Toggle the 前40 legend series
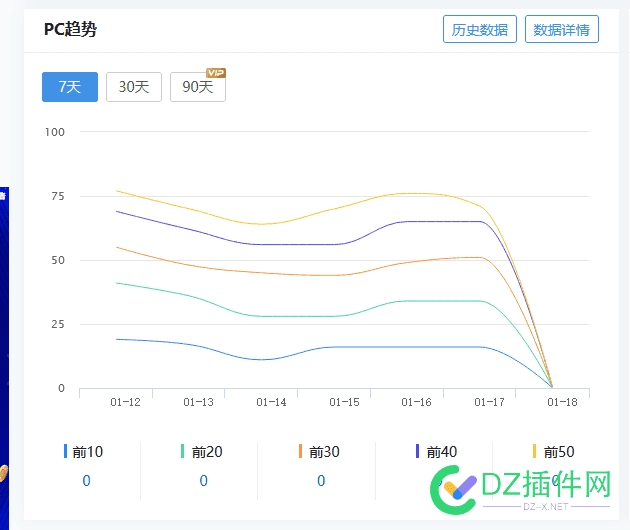The image size is (630, 530). coord(437,452)
